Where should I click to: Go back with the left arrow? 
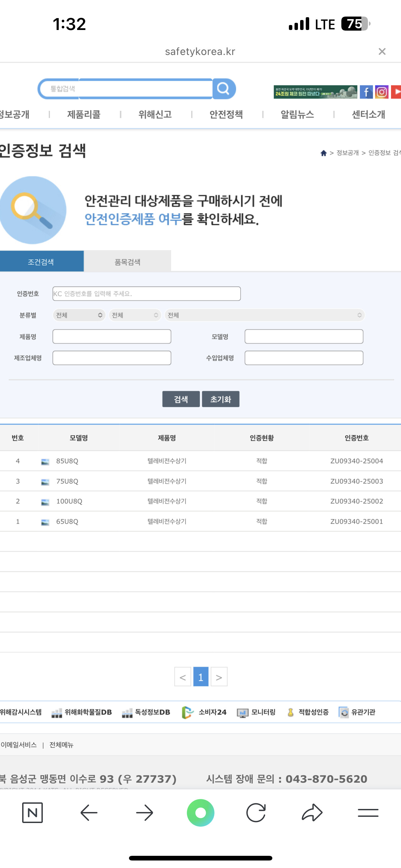pyautogui.click(x=89, y=813)
